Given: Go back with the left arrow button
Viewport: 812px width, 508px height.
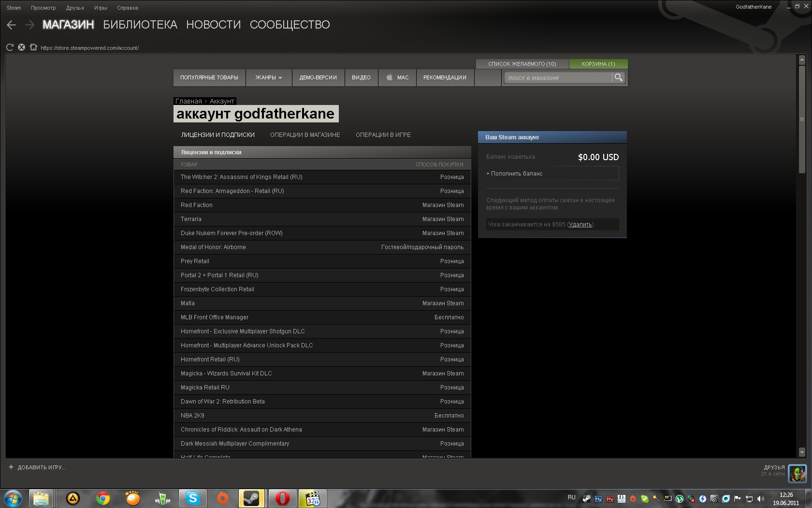Looking at the screenshot, I should [x=12, y=25].
